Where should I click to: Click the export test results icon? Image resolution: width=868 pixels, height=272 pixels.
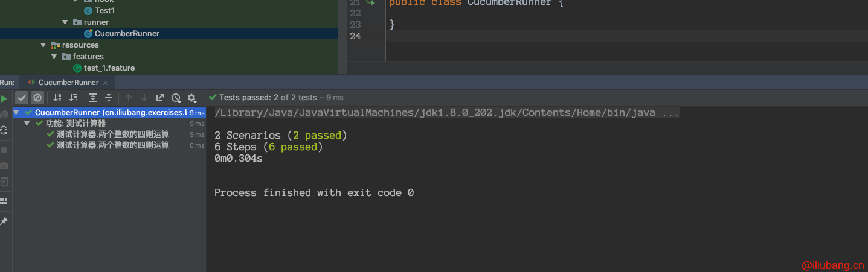tap(160, 98)
